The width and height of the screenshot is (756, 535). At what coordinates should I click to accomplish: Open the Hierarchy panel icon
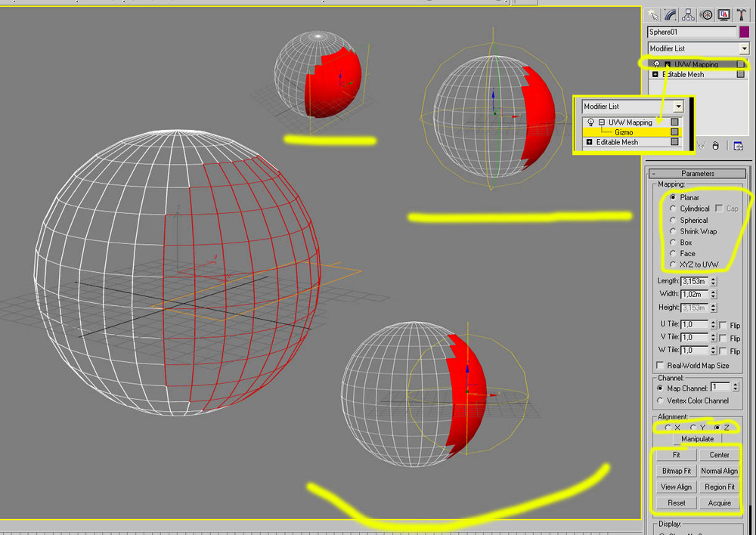pos(689,15)
